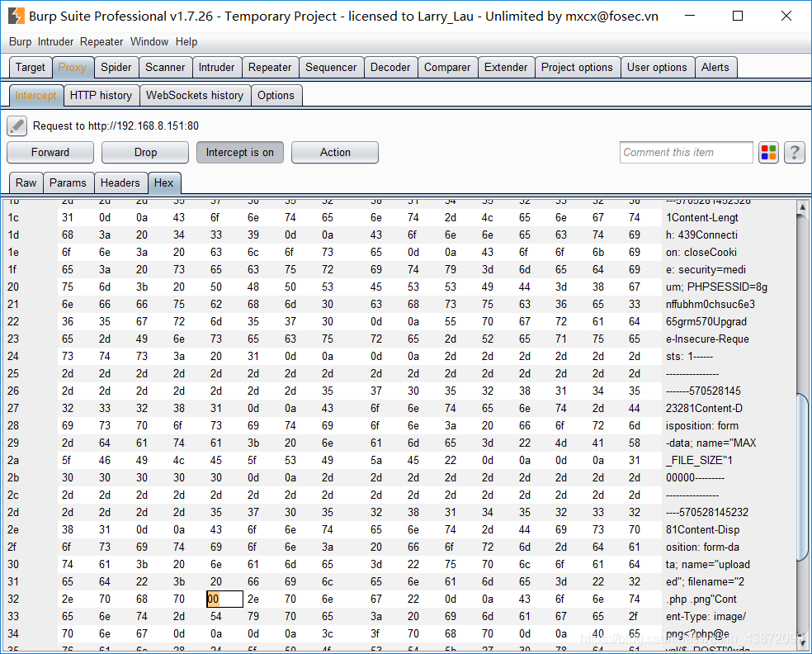Switch to the Params view tab
This screenshot has height=654, width=812.
(68, 183)
